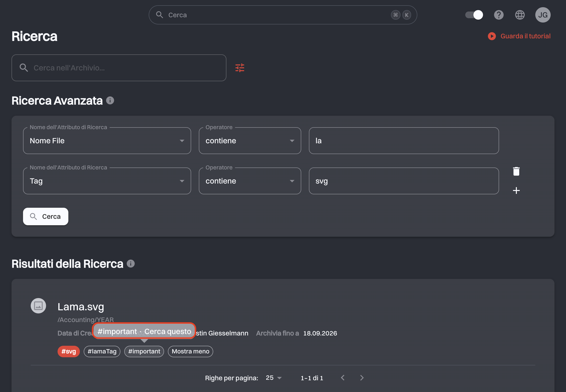Add a new search row with plus icon
This screenshot has height=392, width=566.
tap(516, 190)
